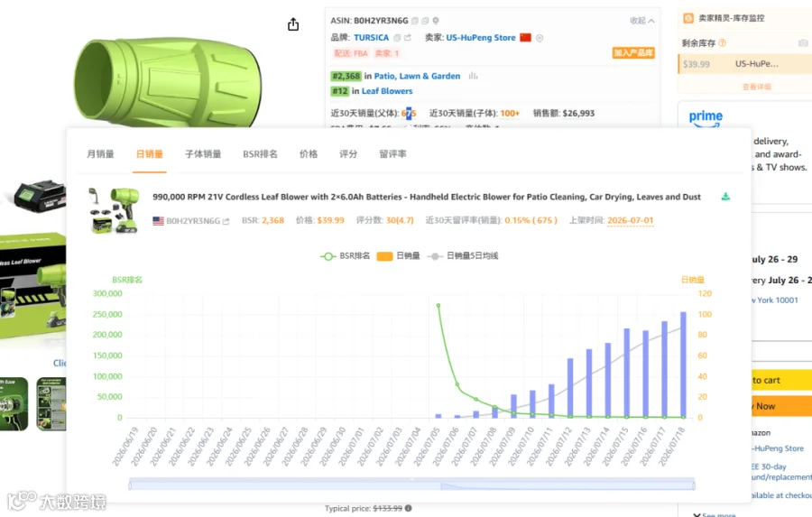
Task: Click the left handle of chart range slider
Action: (130, 485)
